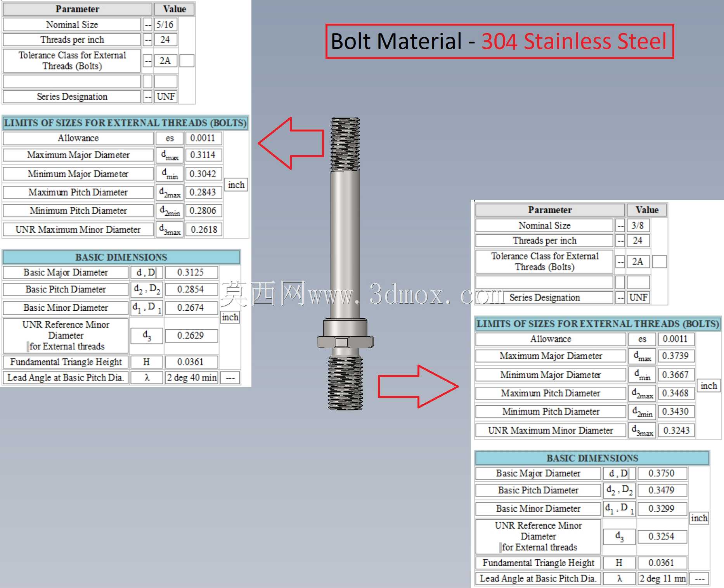Click the 3/8 table's 0.0361 triangle height
This screenshot has height=588, width=724.
coord(662,563)
